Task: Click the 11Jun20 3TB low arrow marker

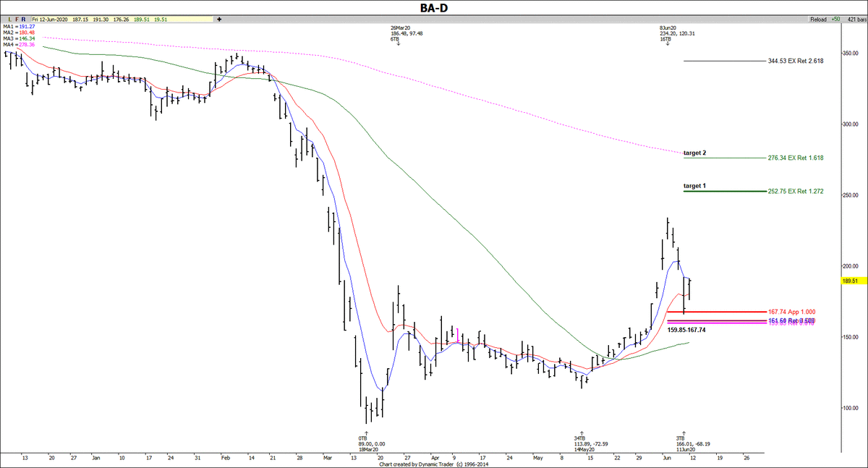Action: click(684, 433)
